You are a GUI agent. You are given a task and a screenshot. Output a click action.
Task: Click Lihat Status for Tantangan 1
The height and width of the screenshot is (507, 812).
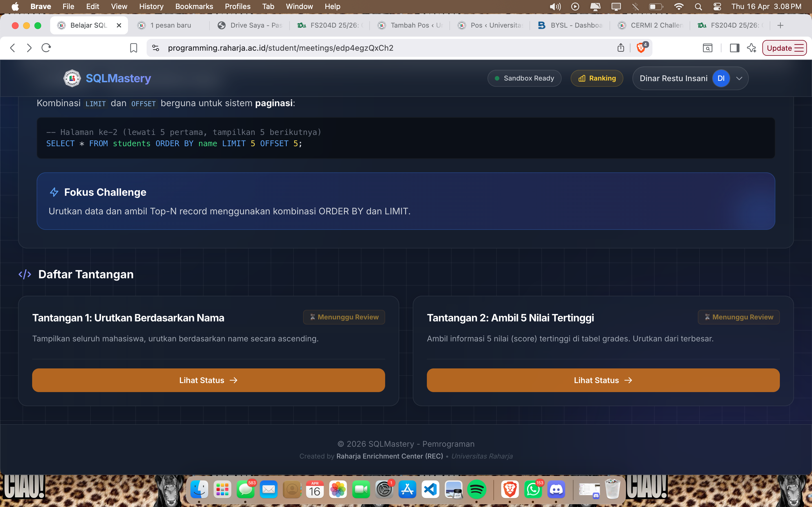208,380
